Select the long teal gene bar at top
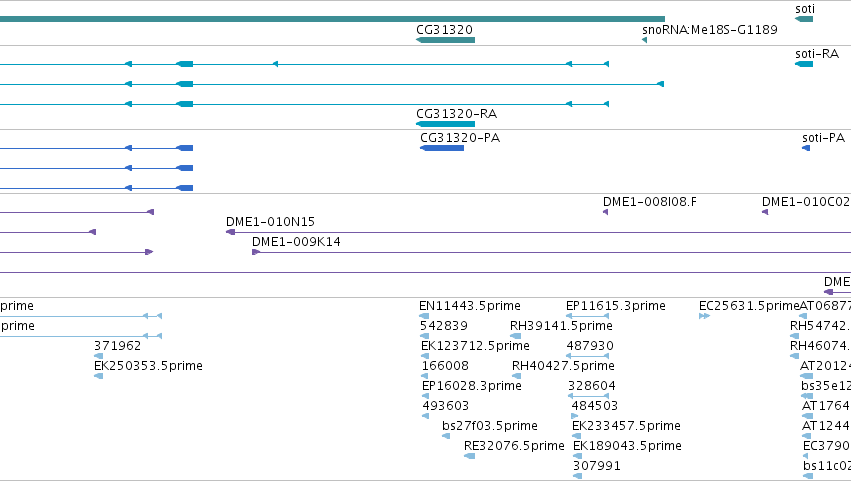 click(332, 20)
